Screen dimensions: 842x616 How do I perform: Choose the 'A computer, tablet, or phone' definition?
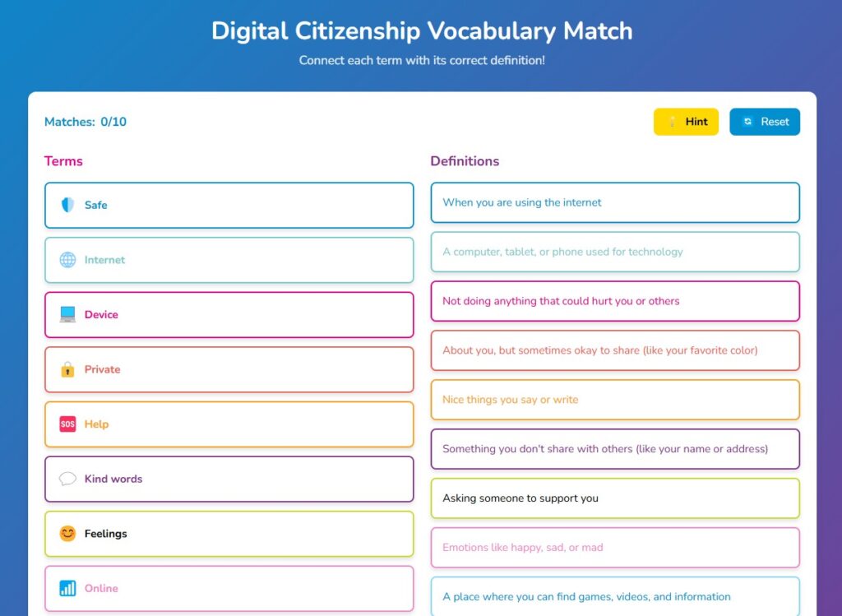pyautogui.click(x=614, y=252)
